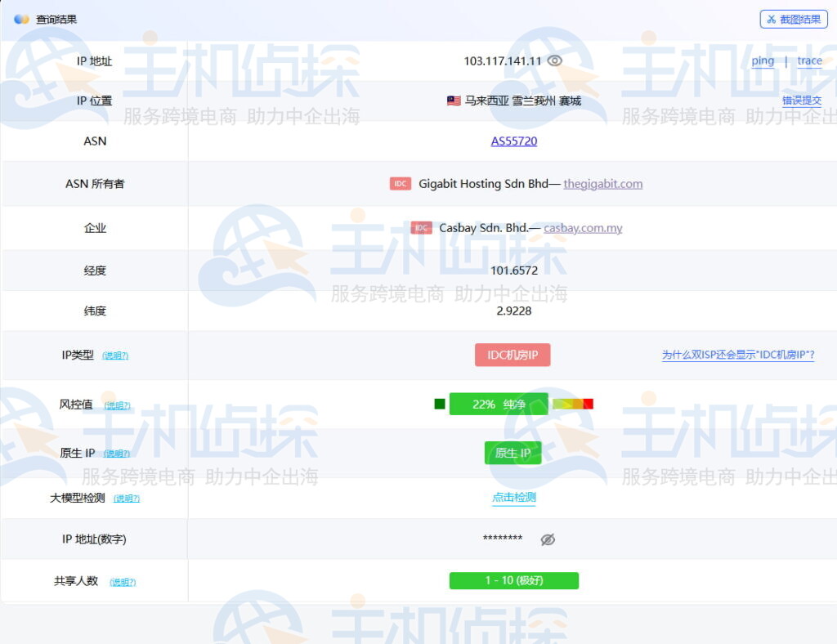Open the AS55720 ASN link
The height and width of the screenshot is (644, 837).
[513, 141]
